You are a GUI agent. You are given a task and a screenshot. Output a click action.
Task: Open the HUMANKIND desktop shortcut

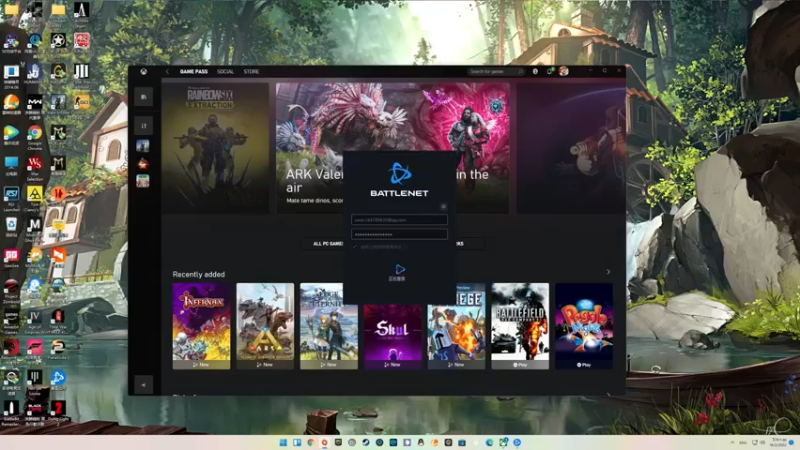(35, 75)
